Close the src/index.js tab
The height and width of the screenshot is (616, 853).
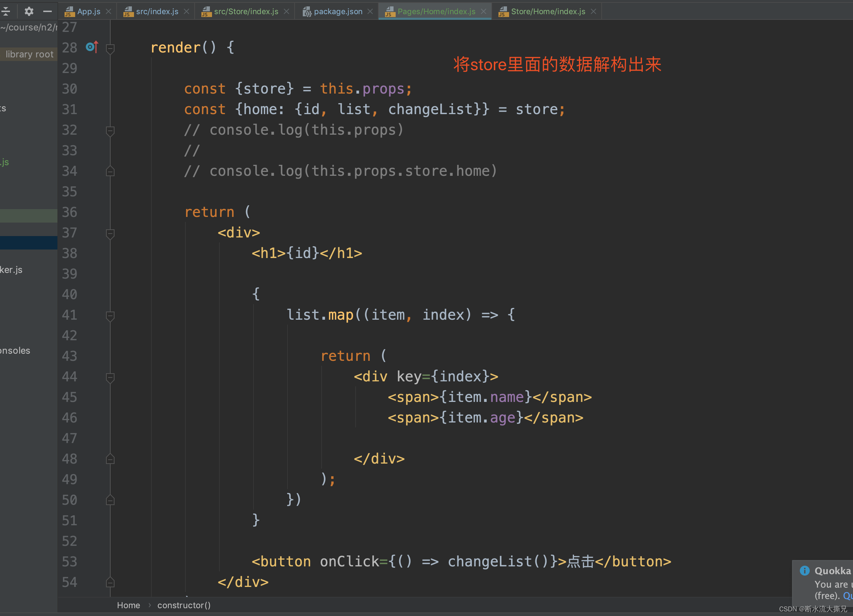tap(186, 11)
